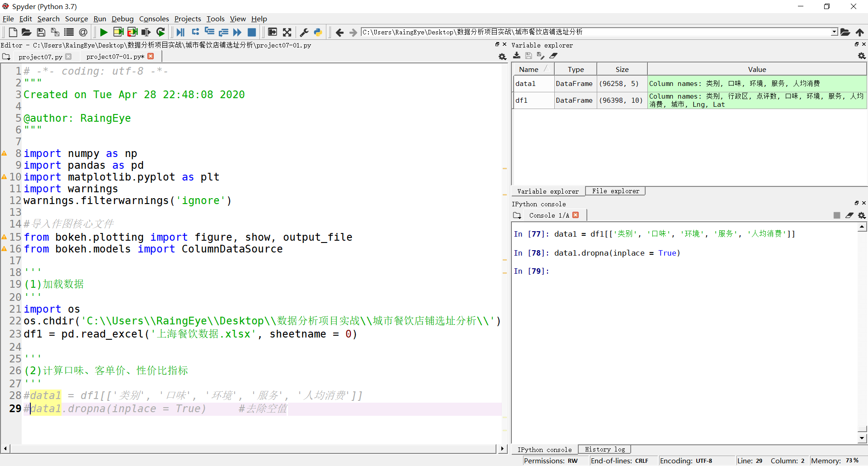Open IPython console options gear menu
The image size is (868, 466).
point(862,215)
